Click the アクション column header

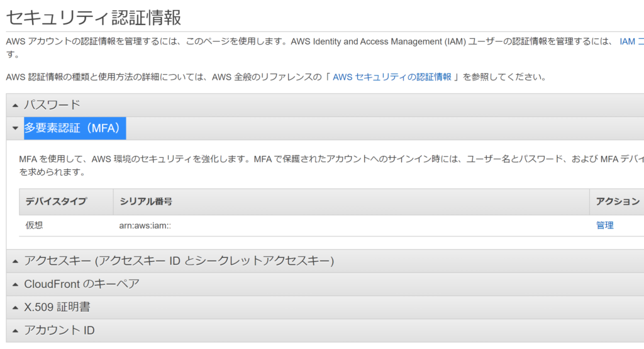(x=617, y=201)
